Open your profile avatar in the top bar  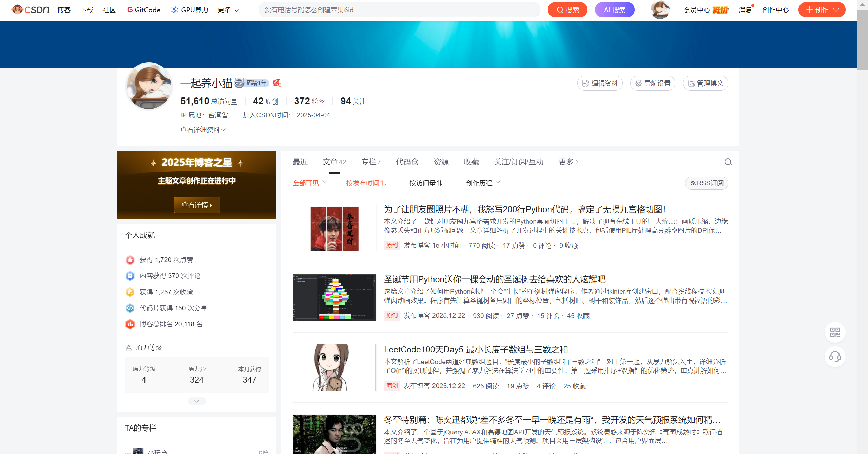pos(659,10)
